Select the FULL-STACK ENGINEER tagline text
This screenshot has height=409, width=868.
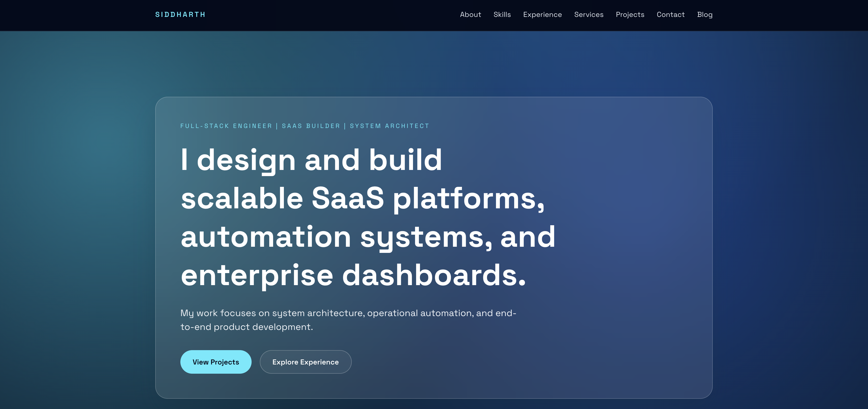[304, 126]
